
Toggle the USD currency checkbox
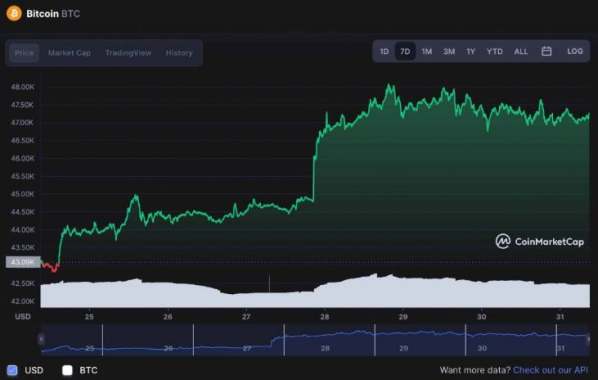tap(12, 370)
